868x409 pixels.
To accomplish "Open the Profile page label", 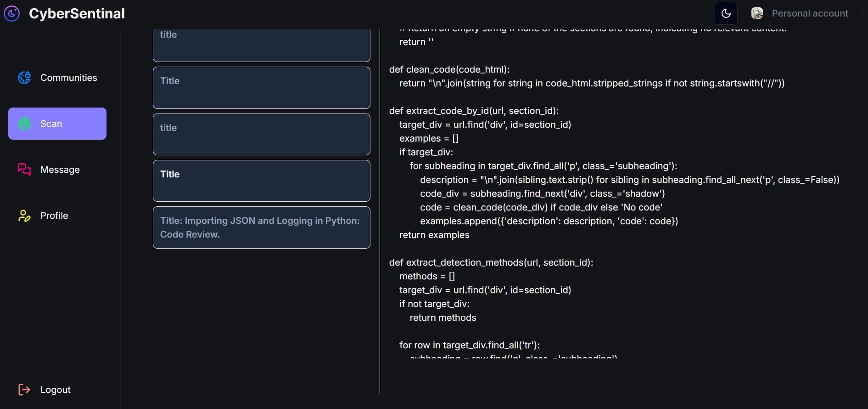I will pos(54,216).
